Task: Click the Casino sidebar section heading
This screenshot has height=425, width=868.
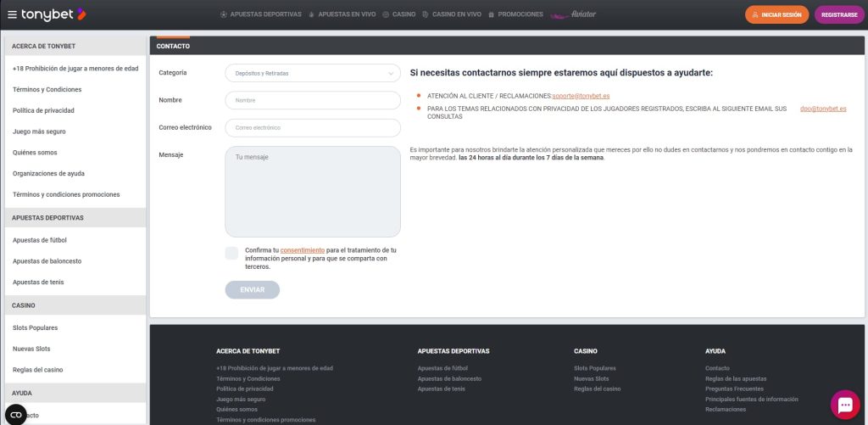Action: pyautogui.click(x=75, y=305)
